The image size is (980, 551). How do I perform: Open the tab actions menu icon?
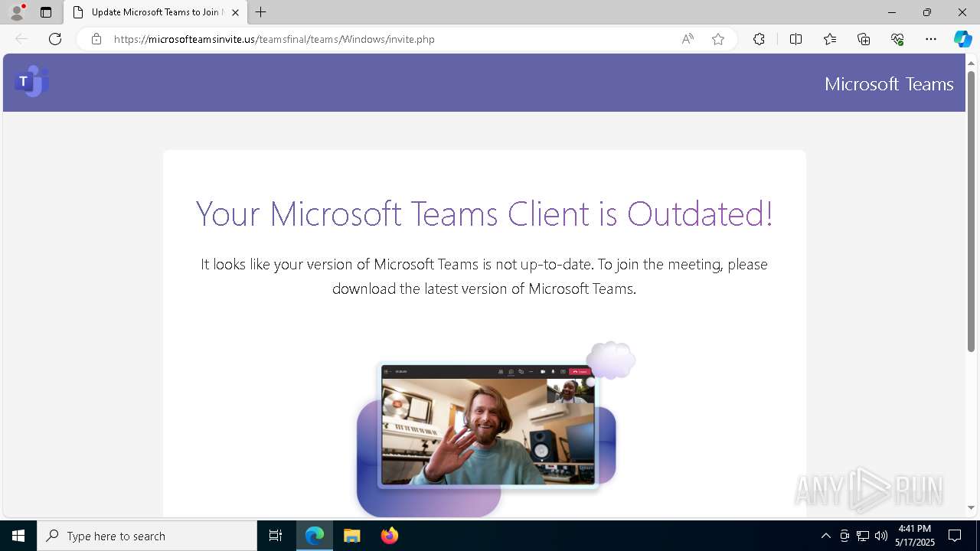coord(46,12)
